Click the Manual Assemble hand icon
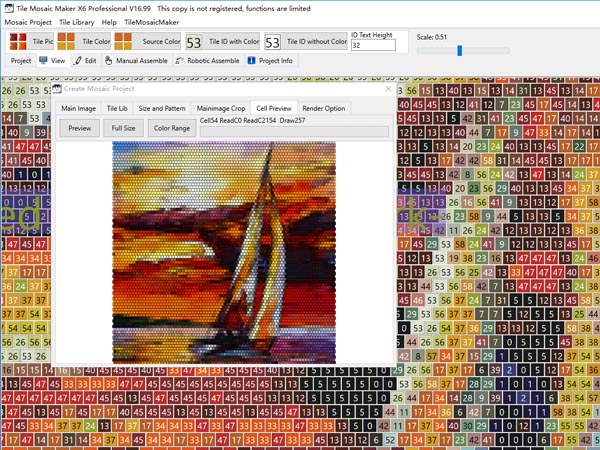The height and width of the screenshot is (450, 600). [109, 60]
